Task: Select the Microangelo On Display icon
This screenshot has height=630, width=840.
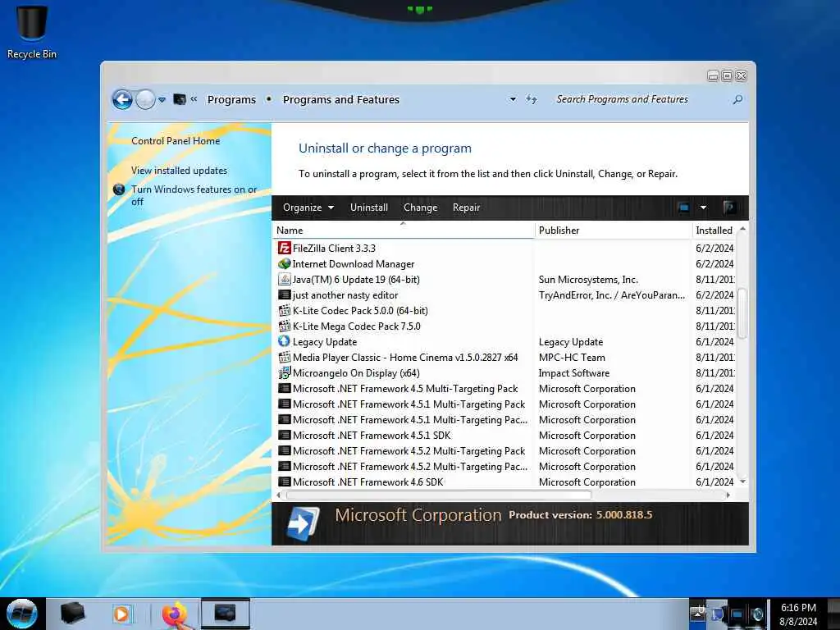Action: pos(284,373)
